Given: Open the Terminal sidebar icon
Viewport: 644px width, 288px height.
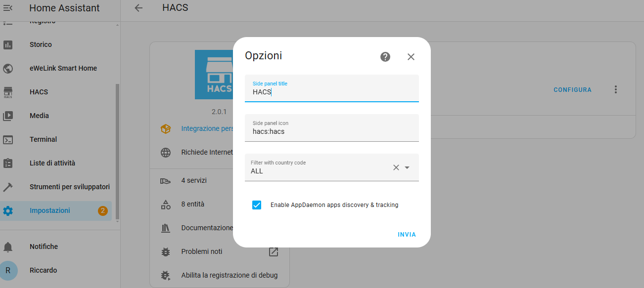Looking at the screenshot, I should 8,139.
